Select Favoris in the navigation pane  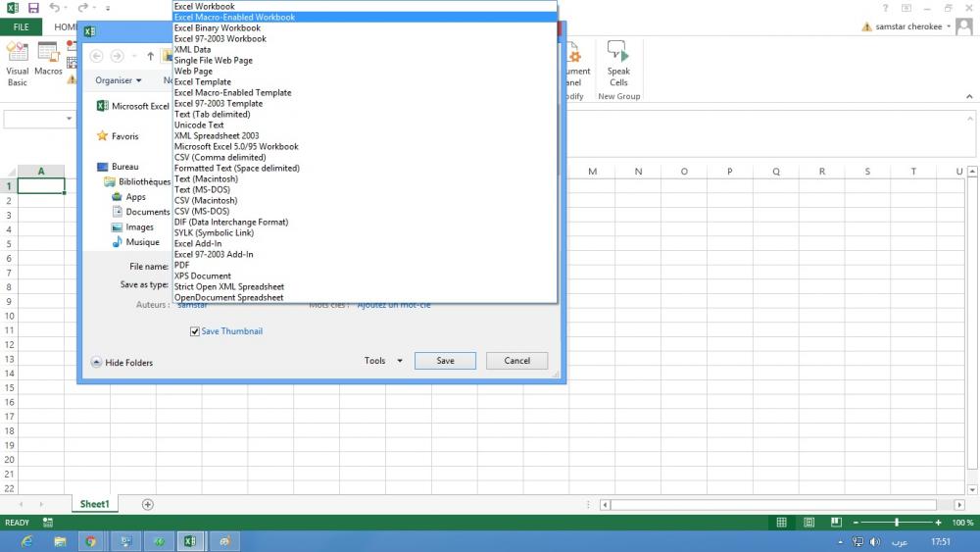[118, 135]
